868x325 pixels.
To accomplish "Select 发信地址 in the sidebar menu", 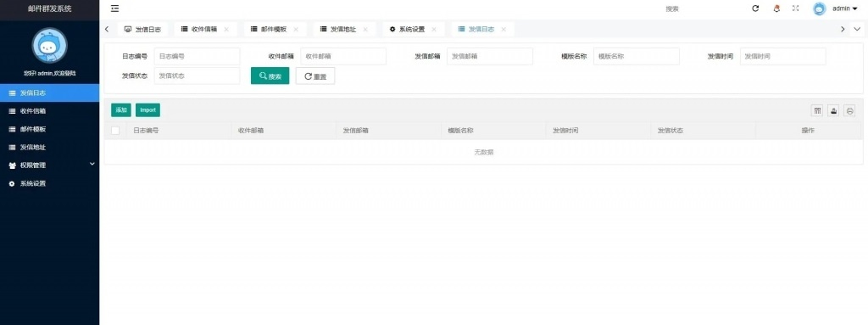I will (x=50, y=148).
